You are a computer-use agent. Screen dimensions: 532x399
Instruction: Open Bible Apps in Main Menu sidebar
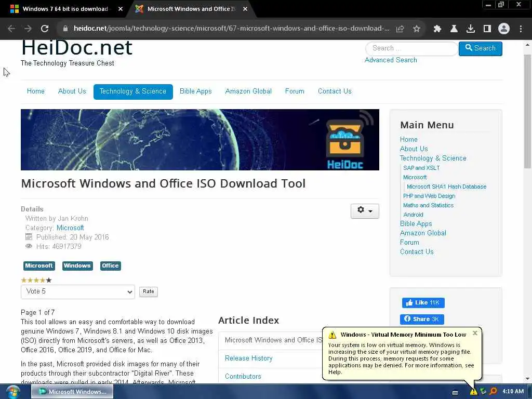tap(416, 224)
